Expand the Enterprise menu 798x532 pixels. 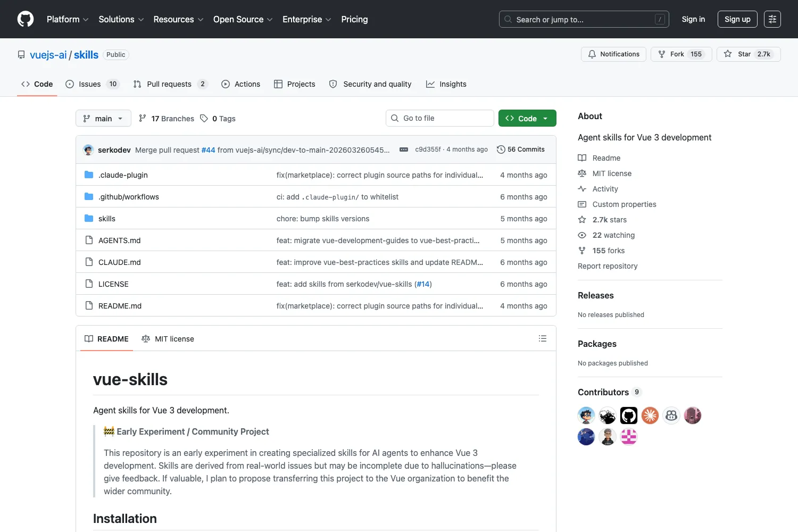[307, 19]
